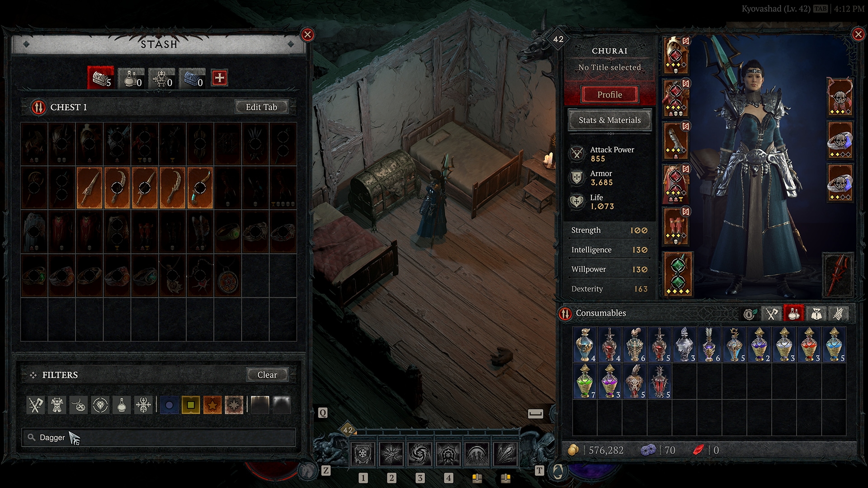Click the Profile button
This screenshot has height=488, width=868.
tap(609, 95)
